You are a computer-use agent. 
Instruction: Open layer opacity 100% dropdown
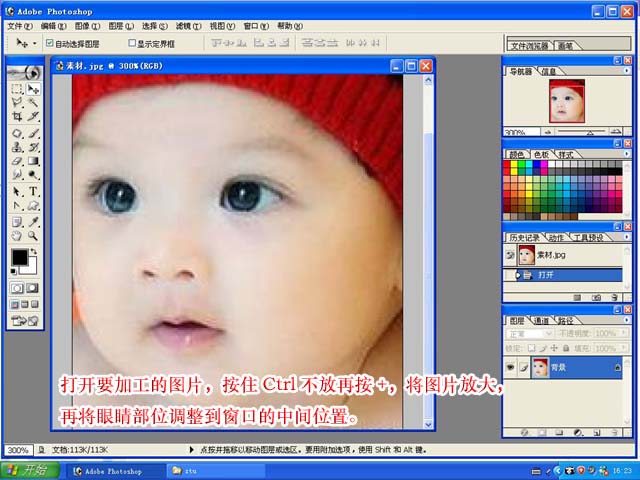(624, 333)
